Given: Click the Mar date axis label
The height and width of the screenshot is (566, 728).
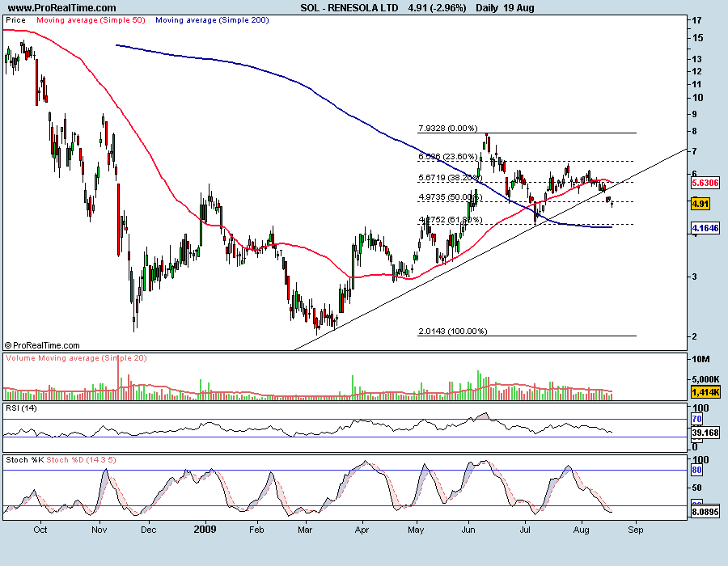Looking at the screenshot, I should click(305, 530).
